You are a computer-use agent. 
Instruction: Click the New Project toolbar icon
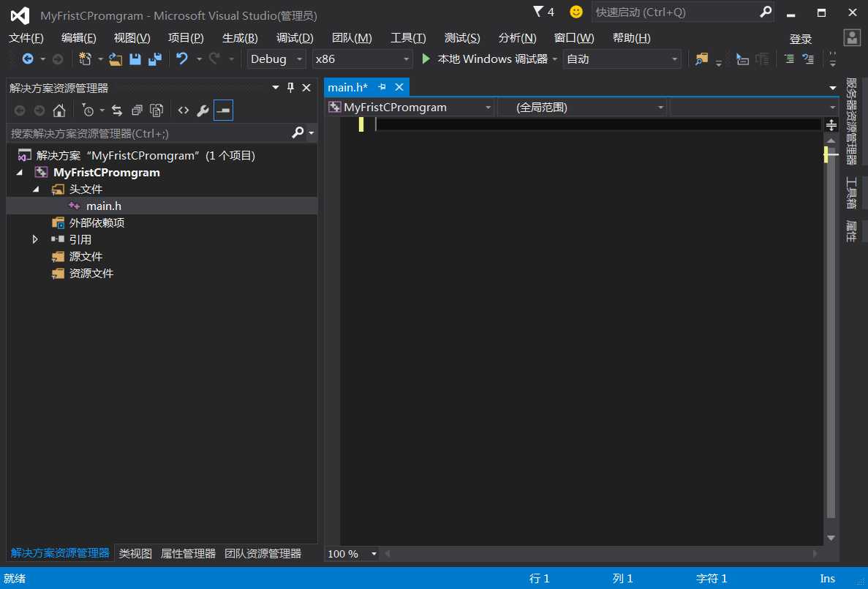point(85,59)
